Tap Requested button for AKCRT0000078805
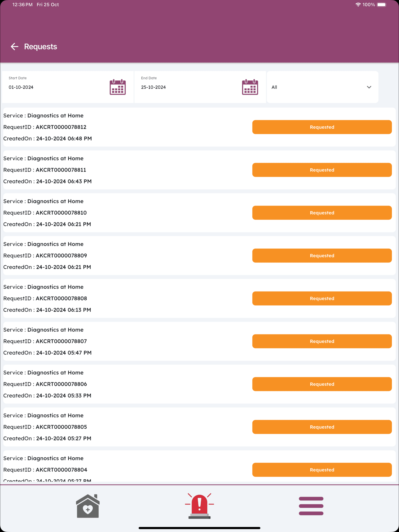Image resolution: width=399 pixels, height=532 pixels. pyautogui.click(x=322, y=427)
